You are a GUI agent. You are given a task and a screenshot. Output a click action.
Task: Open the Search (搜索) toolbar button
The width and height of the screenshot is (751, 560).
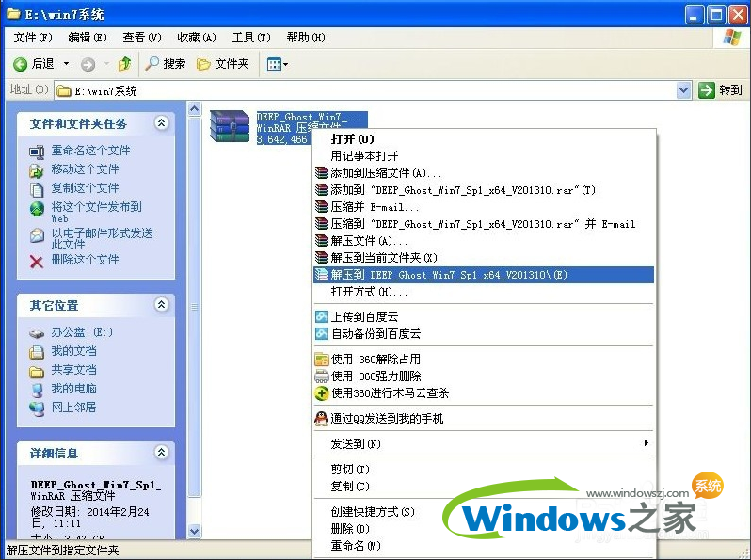[x=165, y=64]
